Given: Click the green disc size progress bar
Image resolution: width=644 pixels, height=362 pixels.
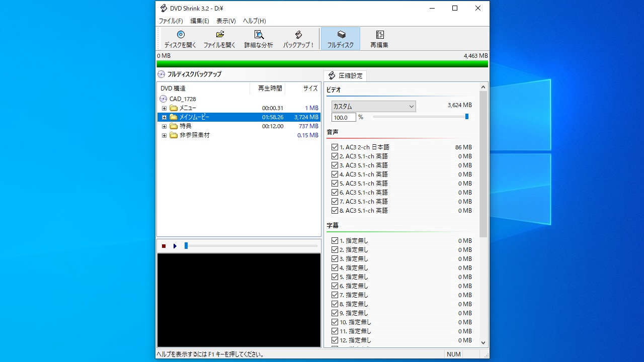Looking at the screenshot, I should (322, 64).
